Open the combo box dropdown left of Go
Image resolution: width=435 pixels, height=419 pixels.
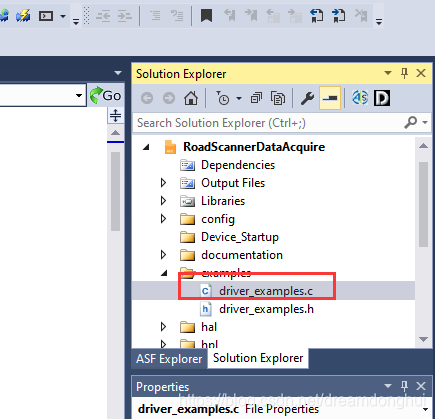pyautogui.click(x=79, y=96)
